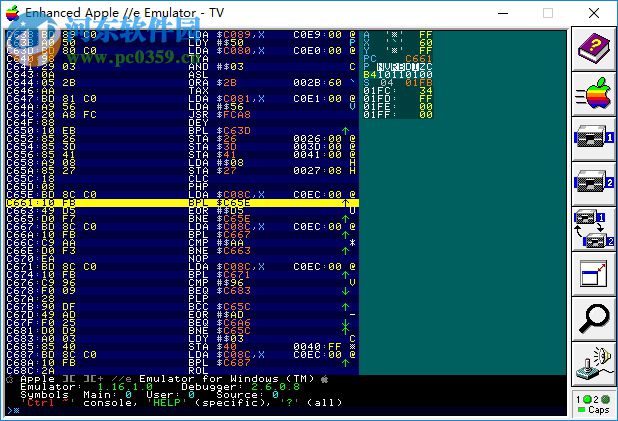This screenshot has width=618, height=421.
Task: Click line C658 LDA #$08
Action: click(182, 162)
